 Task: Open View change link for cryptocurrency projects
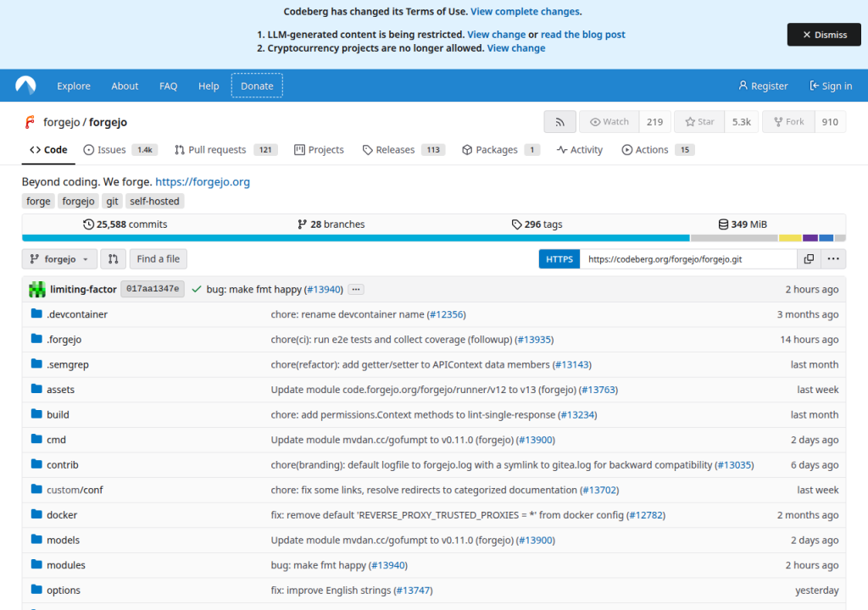[x=516, y=48]
